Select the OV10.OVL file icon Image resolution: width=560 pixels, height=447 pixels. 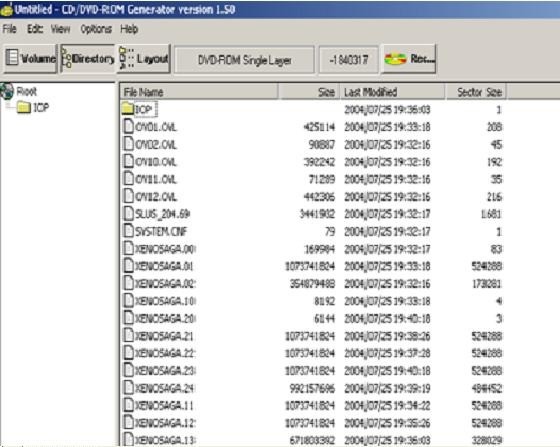tap(128, 161)
